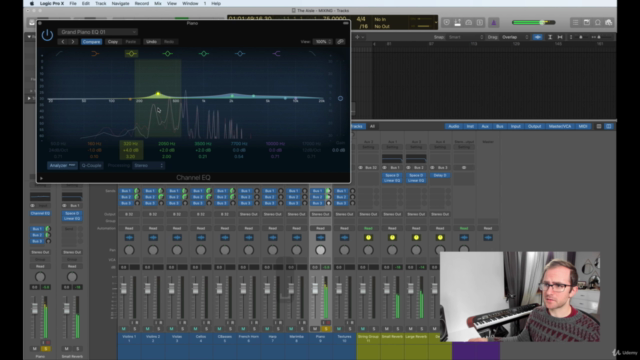
Task: Switch mixer to wide channel strips icon
Action: [609, 127]
